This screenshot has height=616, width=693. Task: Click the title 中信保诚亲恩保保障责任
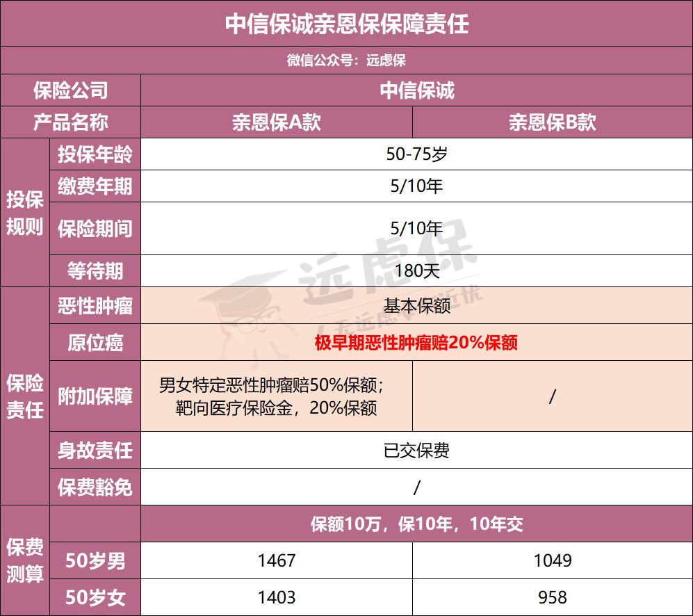click(x=347, y=24)
